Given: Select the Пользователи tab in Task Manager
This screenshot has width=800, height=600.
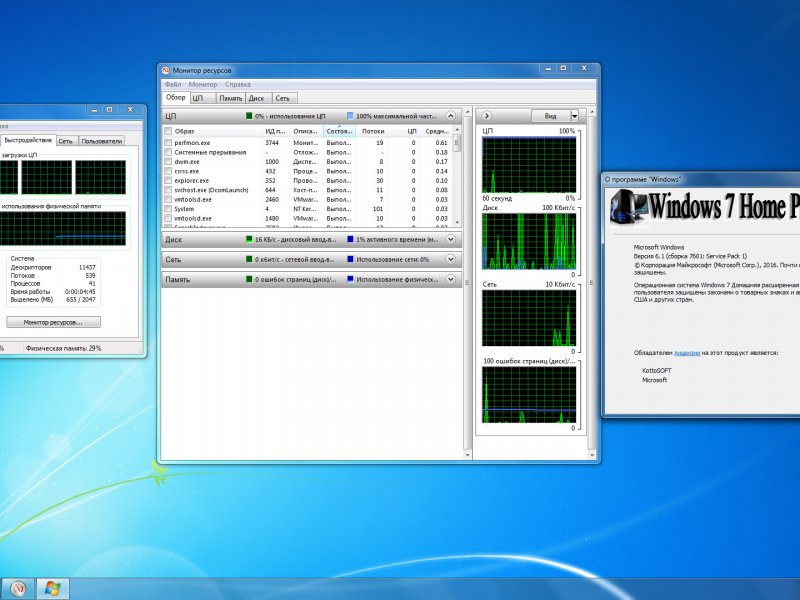Looking at the screenshot, I should [x=102, y=141].
